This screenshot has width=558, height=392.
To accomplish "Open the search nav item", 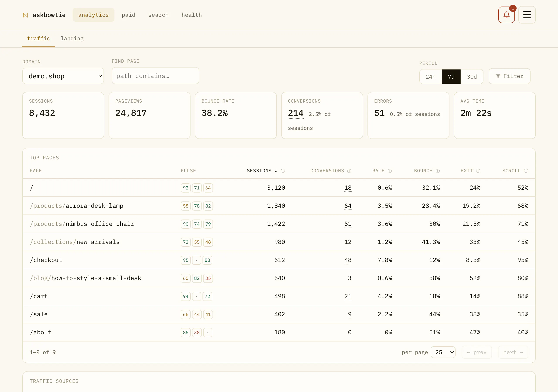I will pos(158,15).
